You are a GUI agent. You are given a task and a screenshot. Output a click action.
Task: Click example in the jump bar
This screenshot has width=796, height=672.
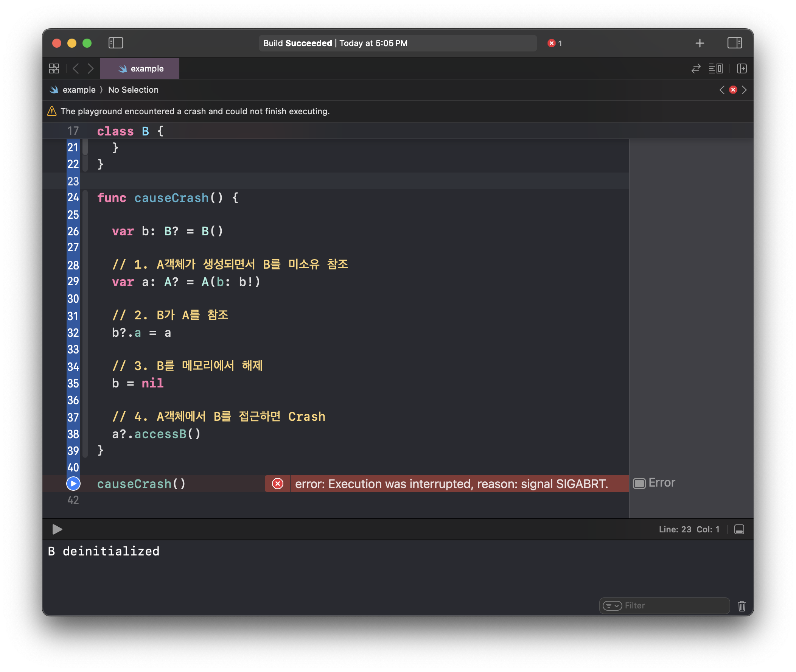79,90
